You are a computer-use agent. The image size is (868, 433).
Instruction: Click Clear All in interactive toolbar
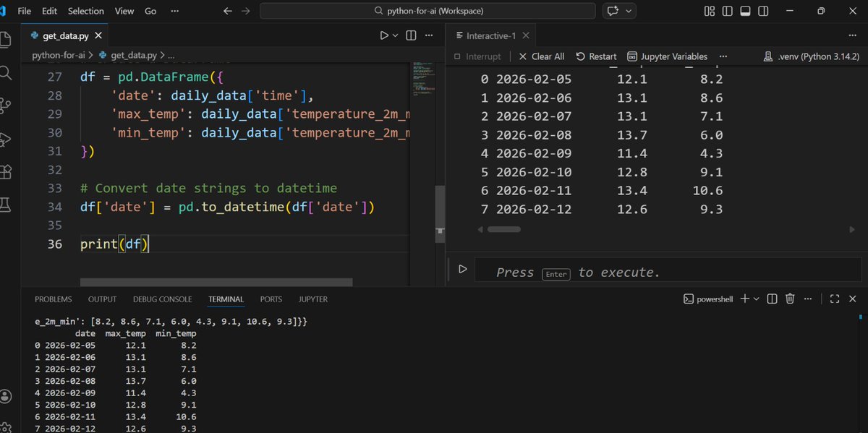[541, 56]
